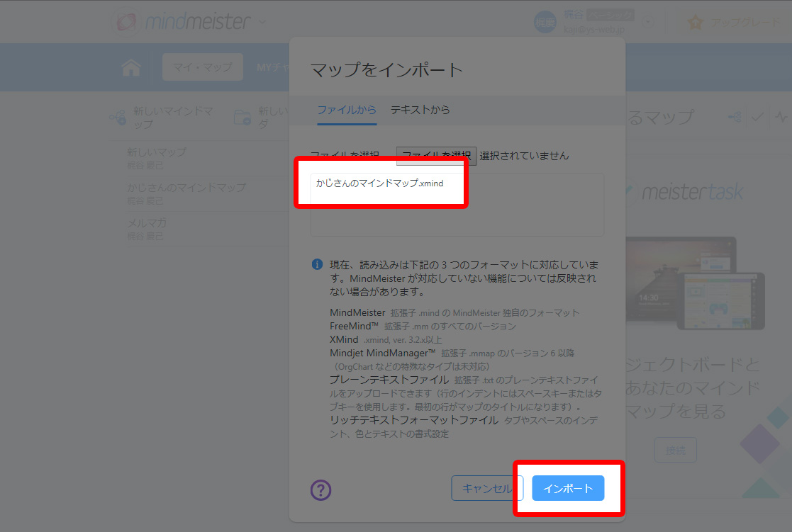Click the new folder icon

[242, 118]
